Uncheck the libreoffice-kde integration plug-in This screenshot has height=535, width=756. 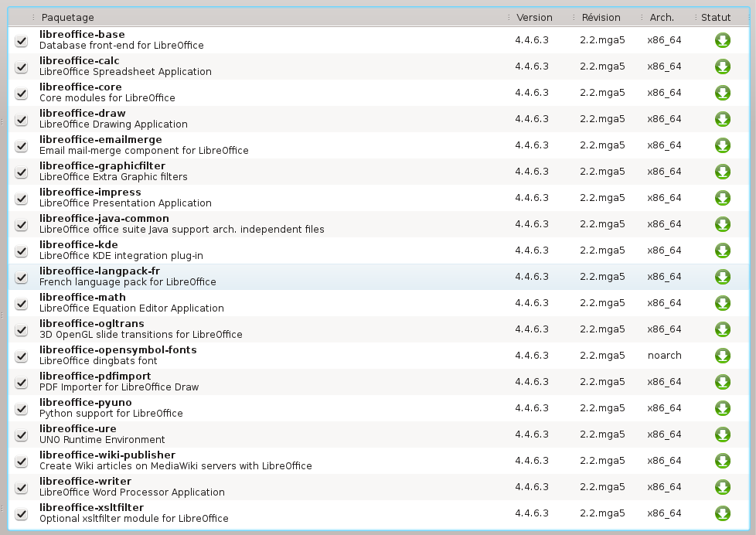pyautogui.click(x=21, y=250)
